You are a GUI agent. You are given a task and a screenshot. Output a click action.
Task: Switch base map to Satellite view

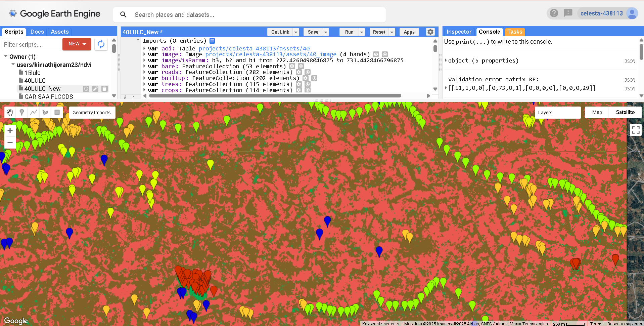point(625,112)
